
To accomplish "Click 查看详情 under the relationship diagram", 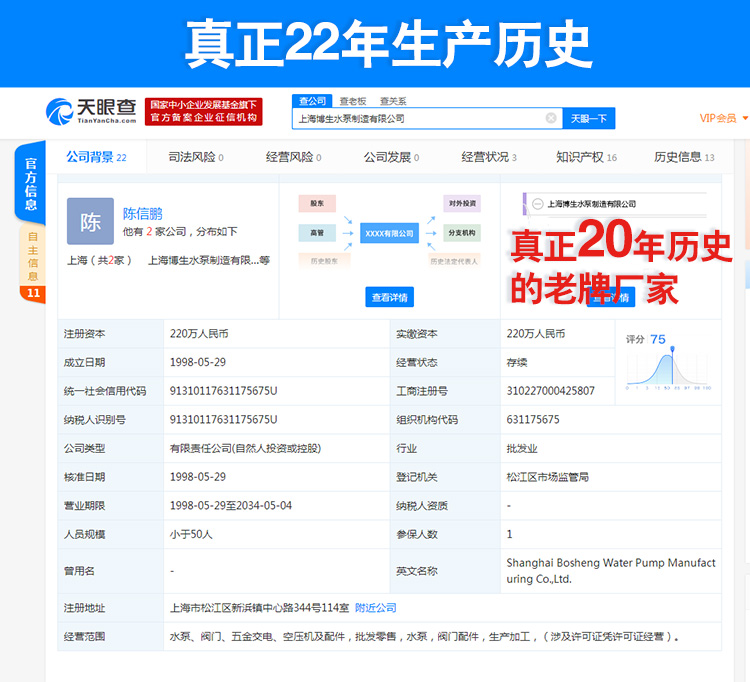I will (390, 297).
